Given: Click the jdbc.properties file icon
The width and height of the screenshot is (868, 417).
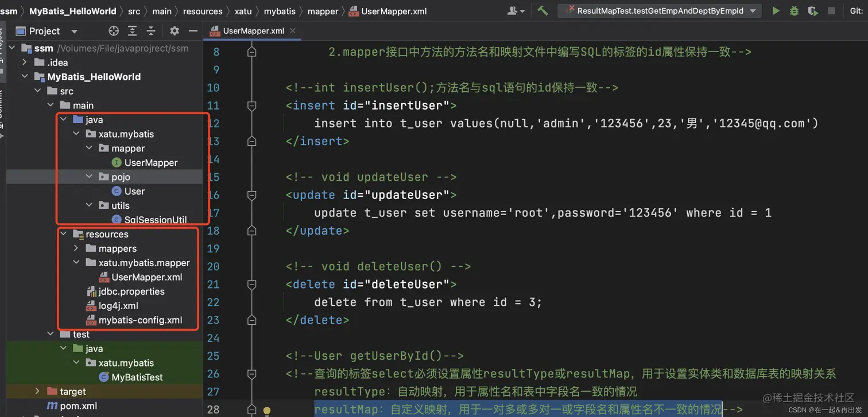Looking at the screenshot, I should click(90, 291).
